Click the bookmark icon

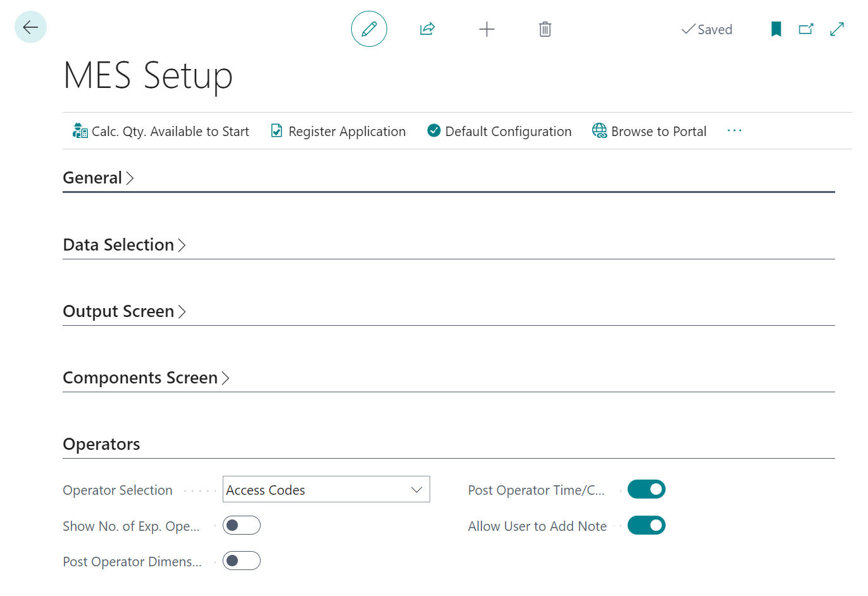click(x=776, y=29)
